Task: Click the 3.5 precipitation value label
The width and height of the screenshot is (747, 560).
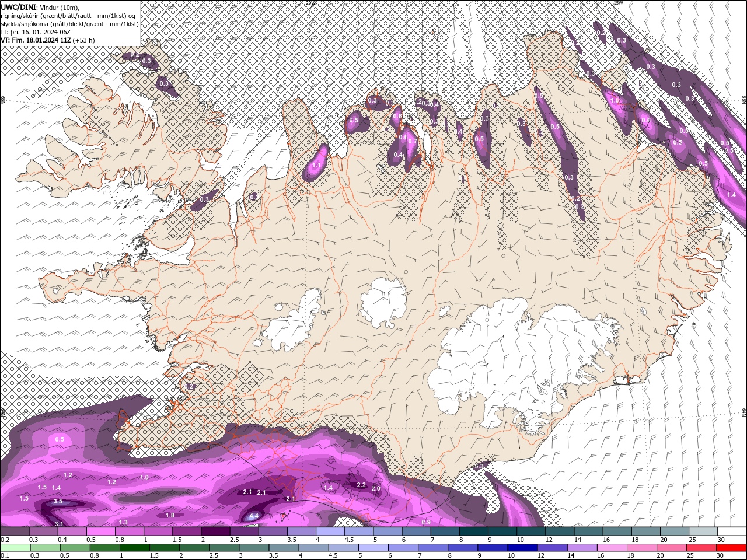Action: pyautogui.click(x=58, y=502)
